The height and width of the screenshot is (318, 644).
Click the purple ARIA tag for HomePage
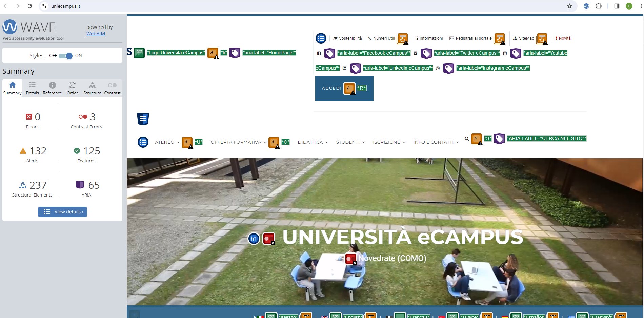point(235,53)
